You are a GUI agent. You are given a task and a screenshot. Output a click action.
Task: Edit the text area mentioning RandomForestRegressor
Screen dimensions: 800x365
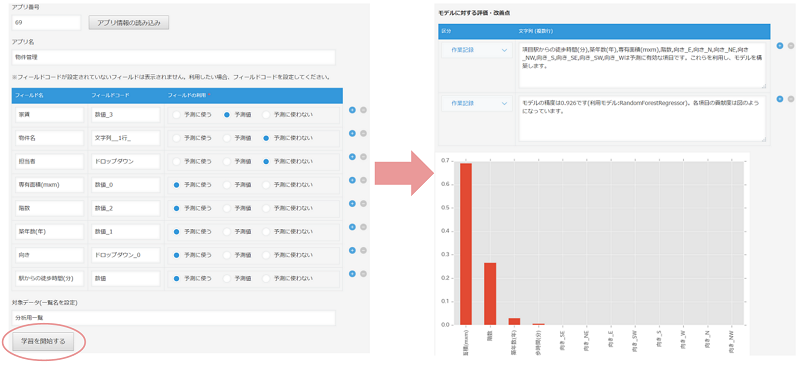click(642, 118)
